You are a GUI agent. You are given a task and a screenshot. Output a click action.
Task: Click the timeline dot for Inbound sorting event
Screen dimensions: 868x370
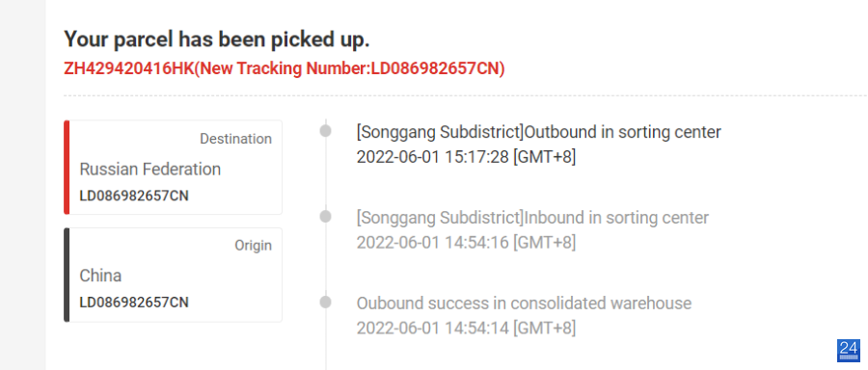326,217
